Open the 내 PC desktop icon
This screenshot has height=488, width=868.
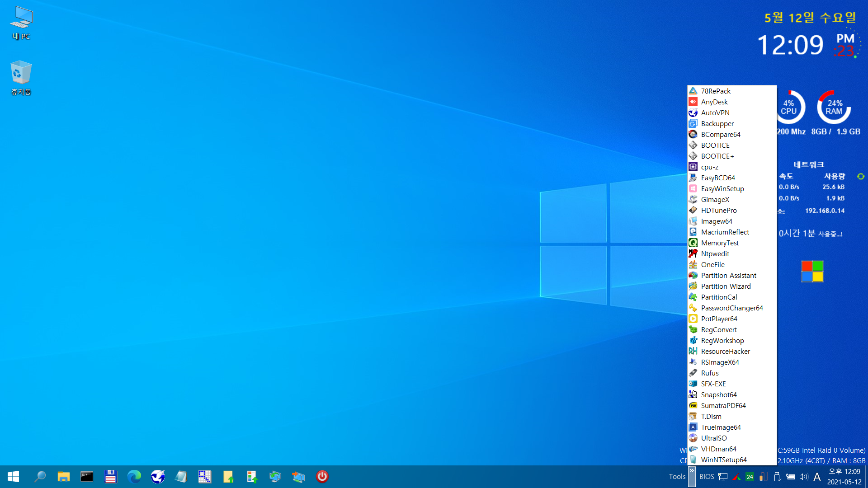[21, 23]
